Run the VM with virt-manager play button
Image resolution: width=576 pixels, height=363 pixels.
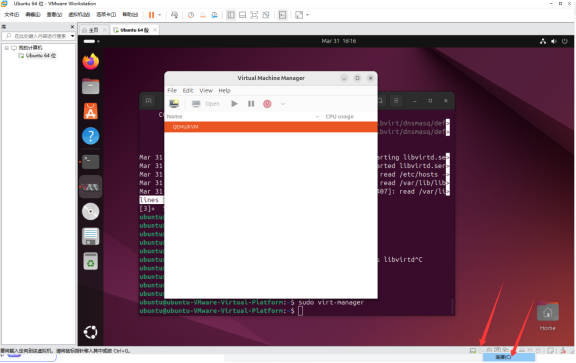tap(234, 104)
